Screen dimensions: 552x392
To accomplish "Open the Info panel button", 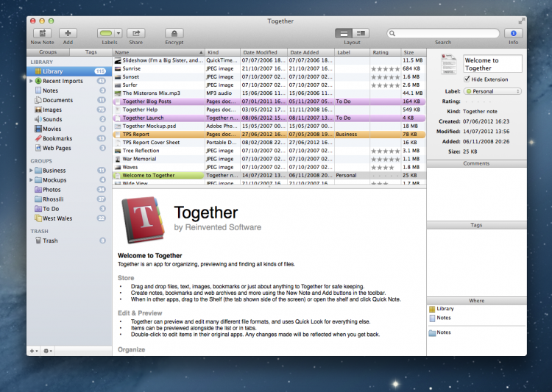I will point(513,33).
